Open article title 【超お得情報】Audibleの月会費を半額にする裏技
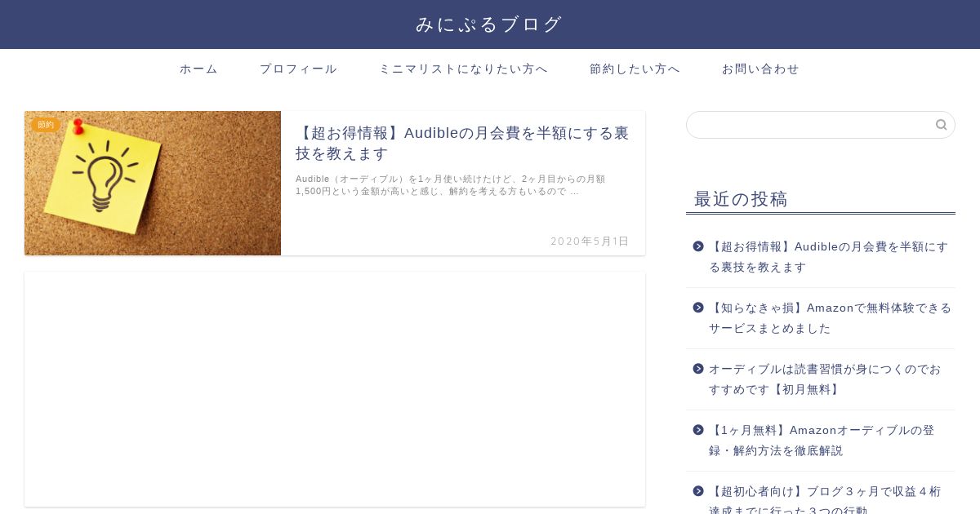Image resolution: width=980 pixels, height=514 pixels. point(462,143)
